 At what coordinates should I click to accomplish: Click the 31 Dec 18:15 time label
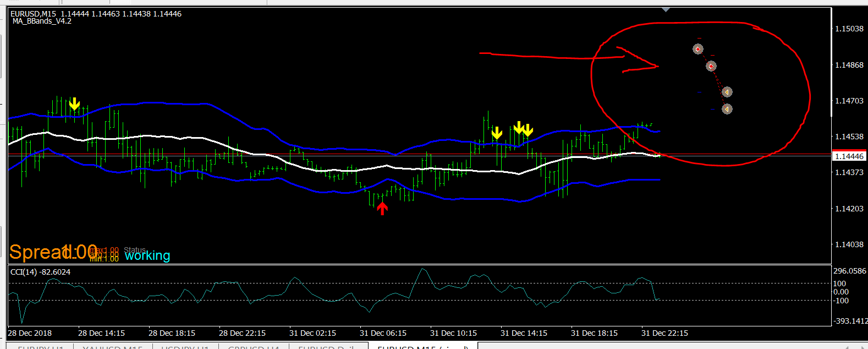(594, 333)
